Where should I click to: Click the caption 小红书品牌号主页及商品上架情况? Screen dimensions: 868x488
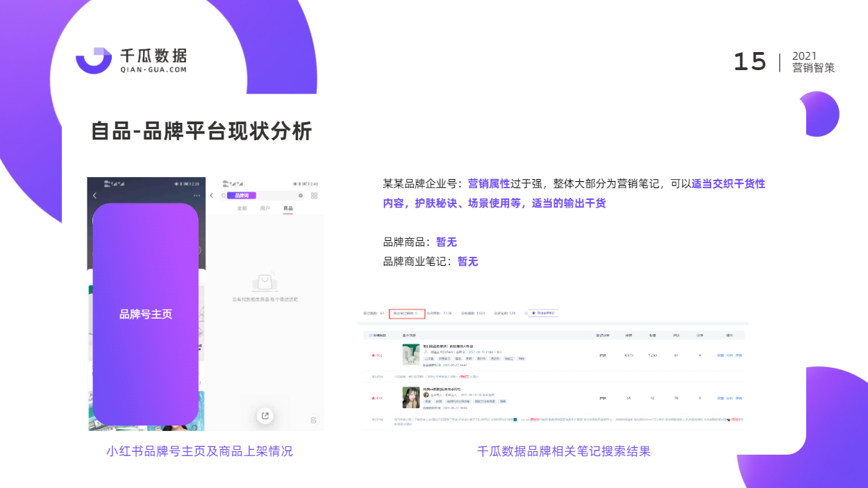(x=200, y=451)
